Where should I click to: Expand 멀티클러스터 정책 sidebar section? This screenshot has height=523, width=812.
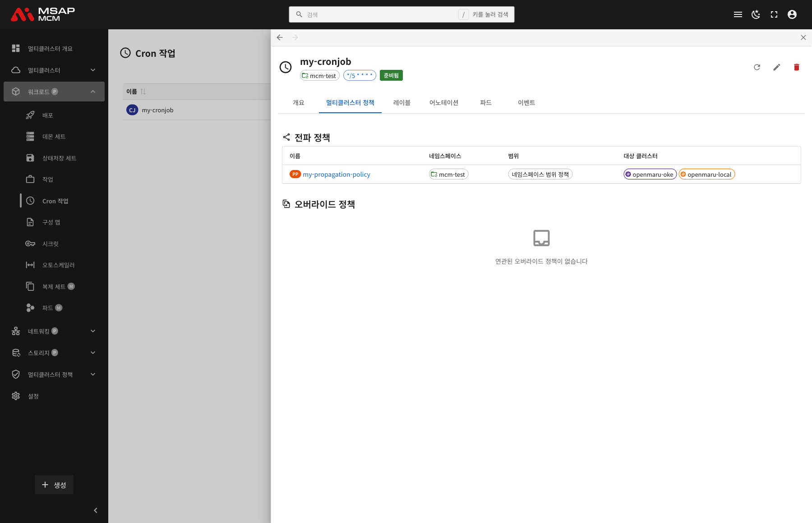[x=54, y=375]
